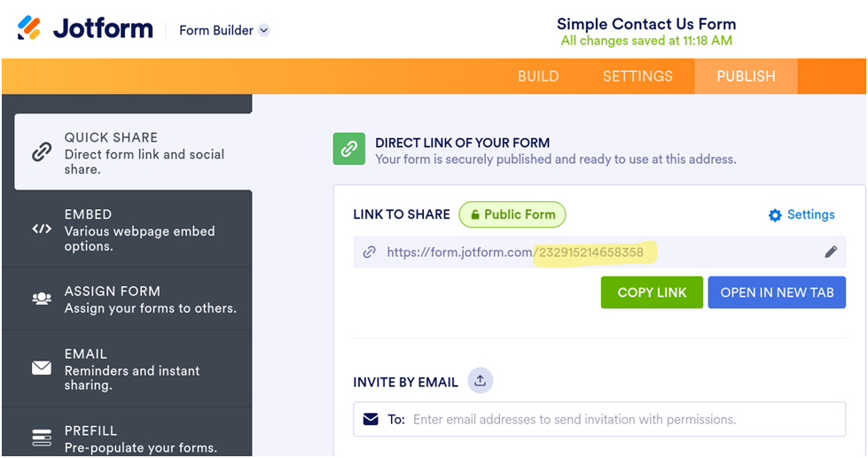Click the Assign Form people icon
The width and height of the screenshot is (868, 458).
[x=42, y=299]
